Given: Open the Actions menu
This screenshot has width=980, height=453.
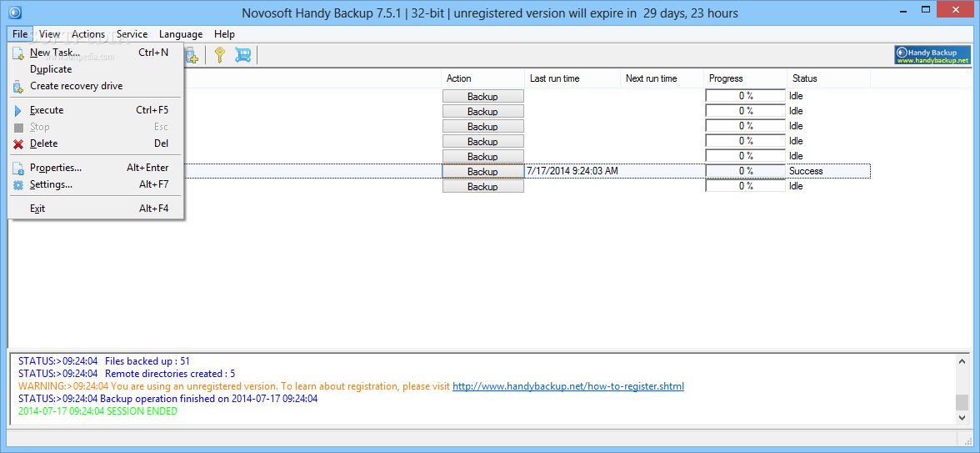Looking at the screenshot, I should [x=88, y=34].
